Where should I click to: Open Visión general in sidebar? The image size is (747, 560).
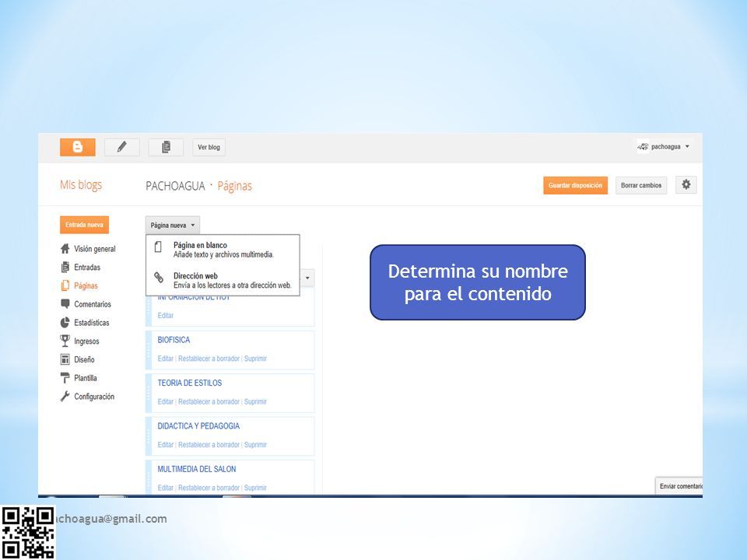pos(95,249)
